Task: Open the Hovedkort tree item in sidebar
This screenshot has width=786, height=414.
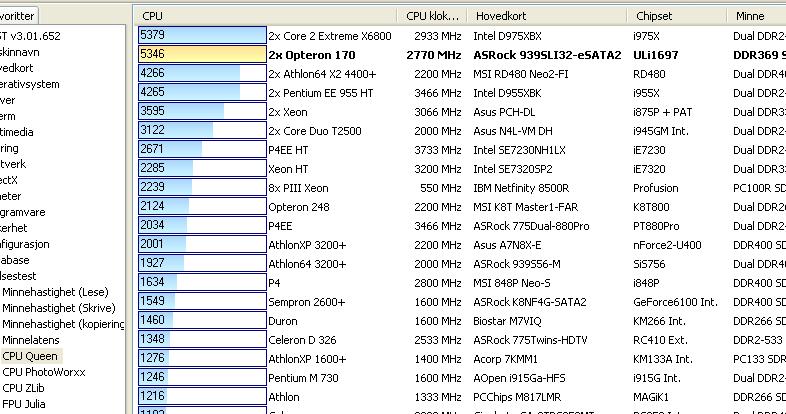Action: 17,68
